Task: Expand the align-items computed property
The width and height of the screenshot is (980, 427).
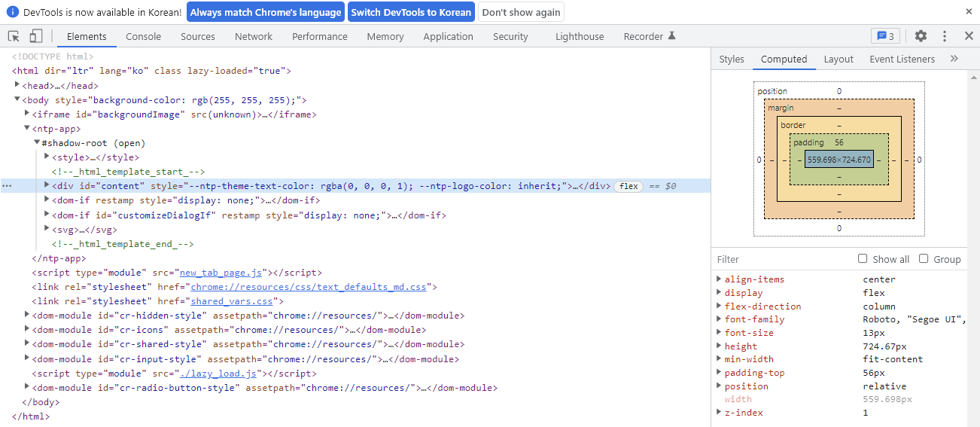Action: tap(718, 279)
